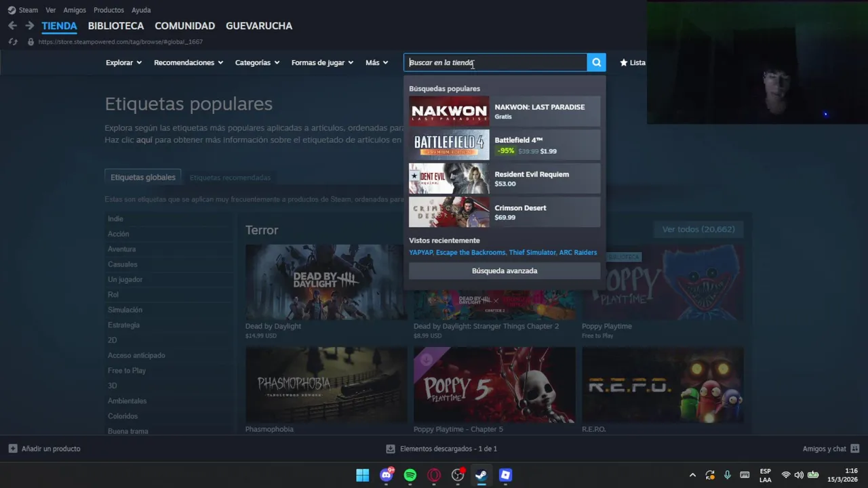Click Añadir un producto

[44, 449]
